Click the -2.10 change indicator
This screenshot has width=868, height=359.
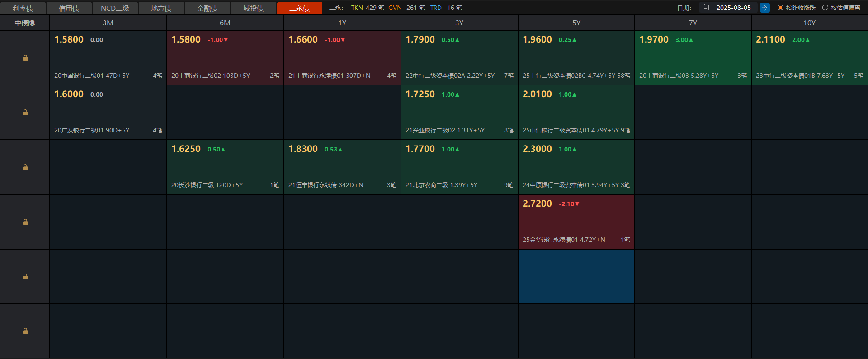click(x=569, y=204)
